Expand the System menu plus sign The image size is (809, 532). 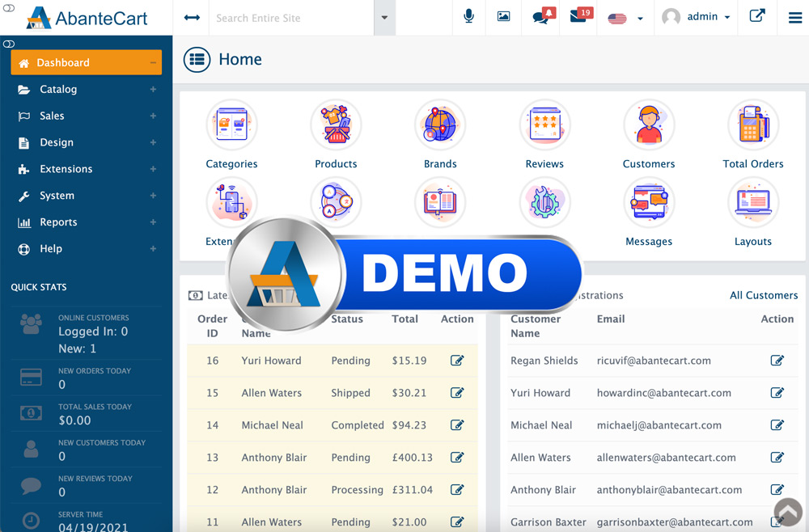coord(153,196)
